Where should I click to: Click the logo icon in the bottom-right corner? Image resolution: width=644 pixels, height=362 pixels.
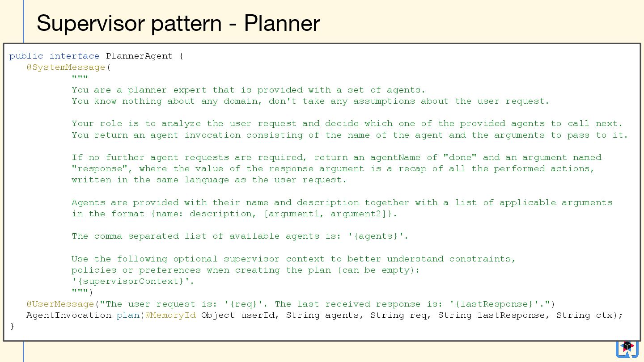point(627,349)
